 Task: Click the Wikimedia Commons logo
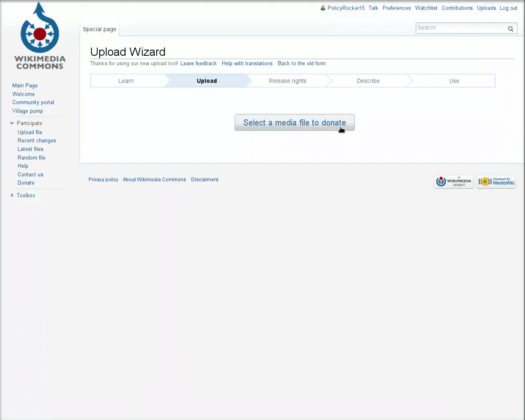click(x=40, y=36)
